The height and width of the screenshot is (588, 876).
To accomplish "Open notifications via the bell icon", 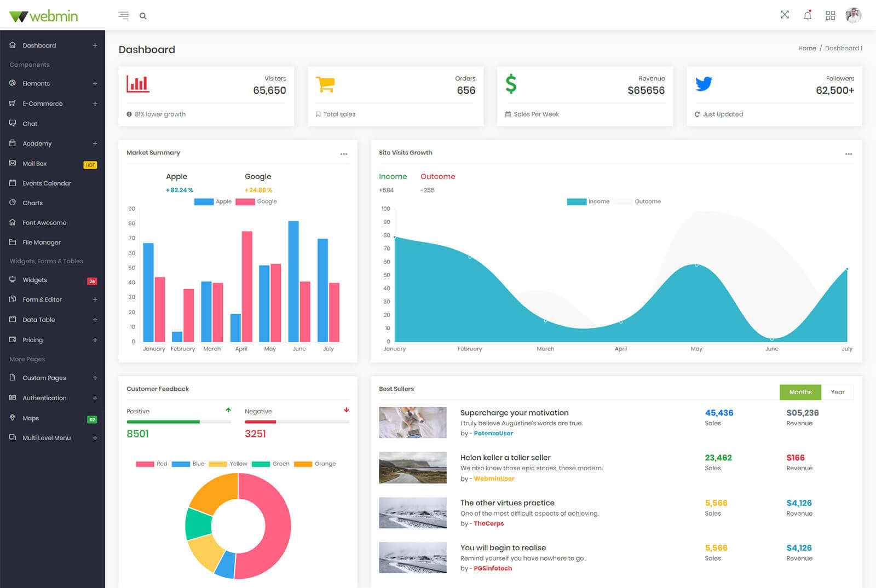I will click(x=807, y=15).
